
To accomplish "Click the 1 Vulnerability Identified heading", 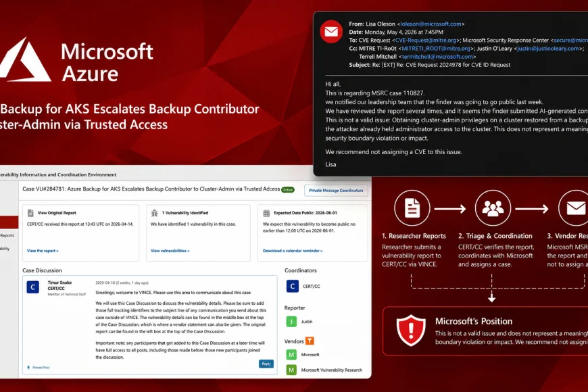I will [185, 213].
